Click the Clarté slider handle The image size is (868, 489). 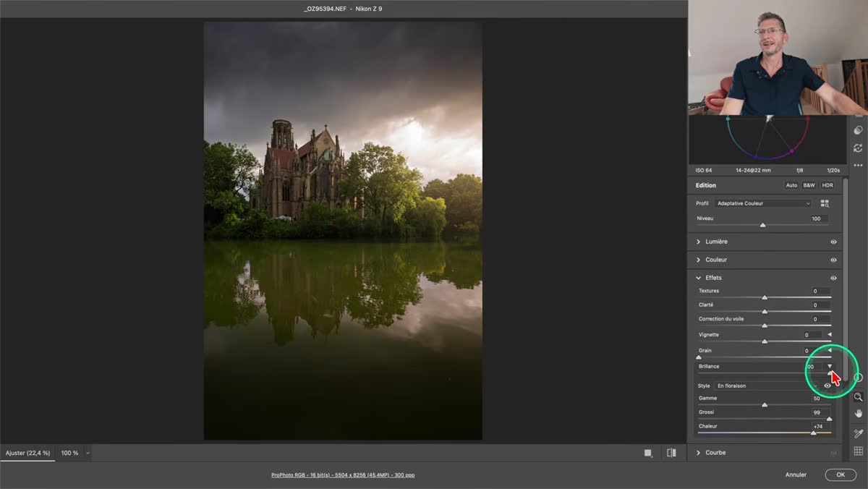(765, 312)
